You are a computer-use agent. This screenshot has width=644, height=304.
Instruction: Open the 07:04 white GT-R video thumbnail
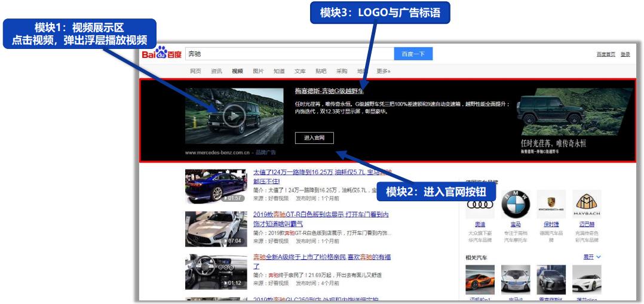point(216,229)
